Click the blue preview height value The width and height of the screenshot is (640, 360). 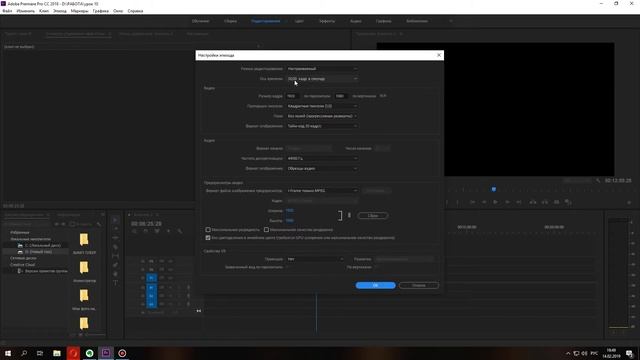pyautogui.click(x=290, y=220)
